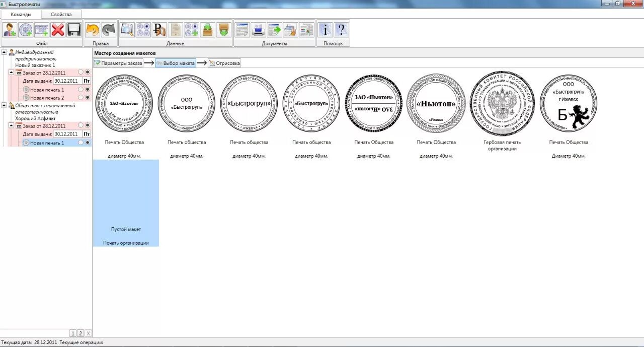Select the empty radio on highlighted blue Новая печать 1 row

pos(80,143)
